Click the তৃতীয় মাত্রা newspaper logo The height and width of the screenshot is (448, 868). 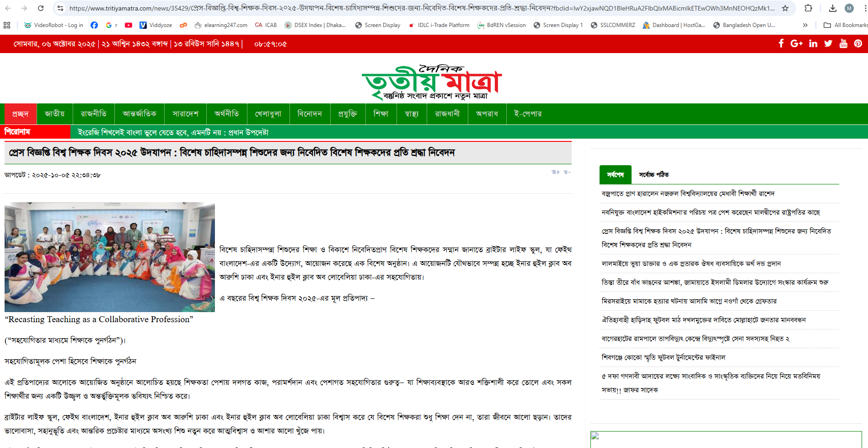[x=432, y=82]
